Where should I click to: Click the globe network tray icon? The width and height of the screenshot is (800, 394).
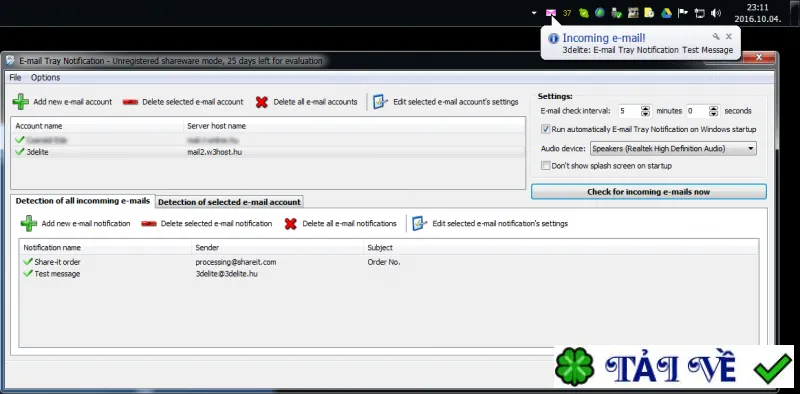tap(600, 13)
